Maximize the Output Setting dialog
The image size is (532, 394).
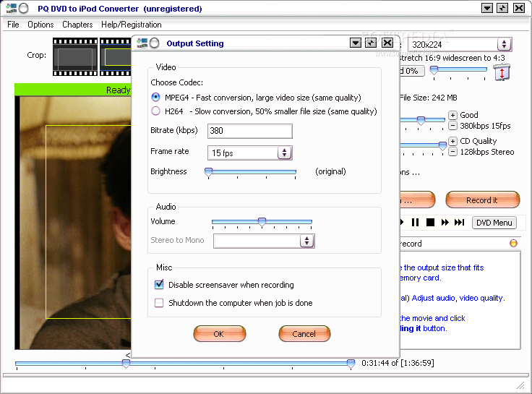point(372,43)
